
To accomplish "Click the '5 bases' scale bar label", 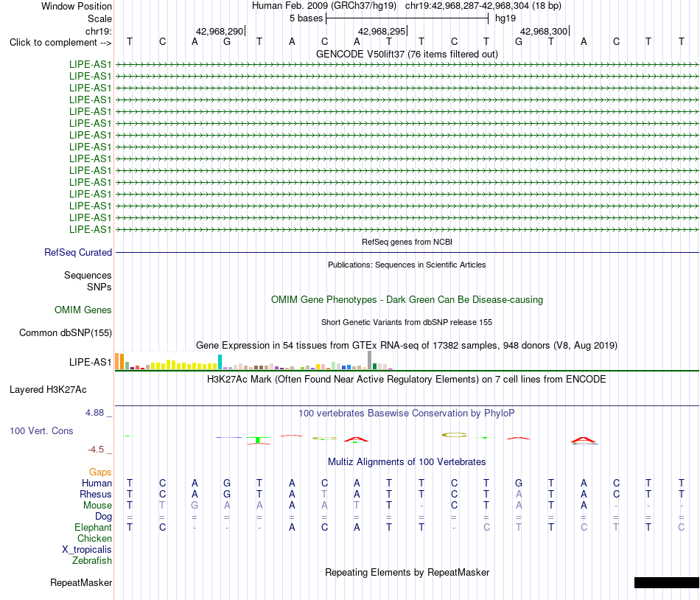I will (x=306, y=18).
